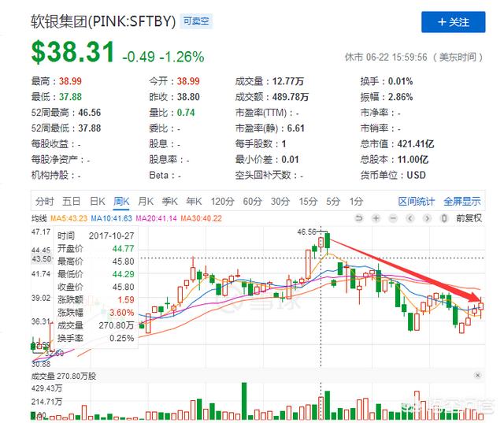The width and height of the screenshot is (504, 423).
Task: Click the MA20:41.14 indicator label
Action: coord(156,218)
